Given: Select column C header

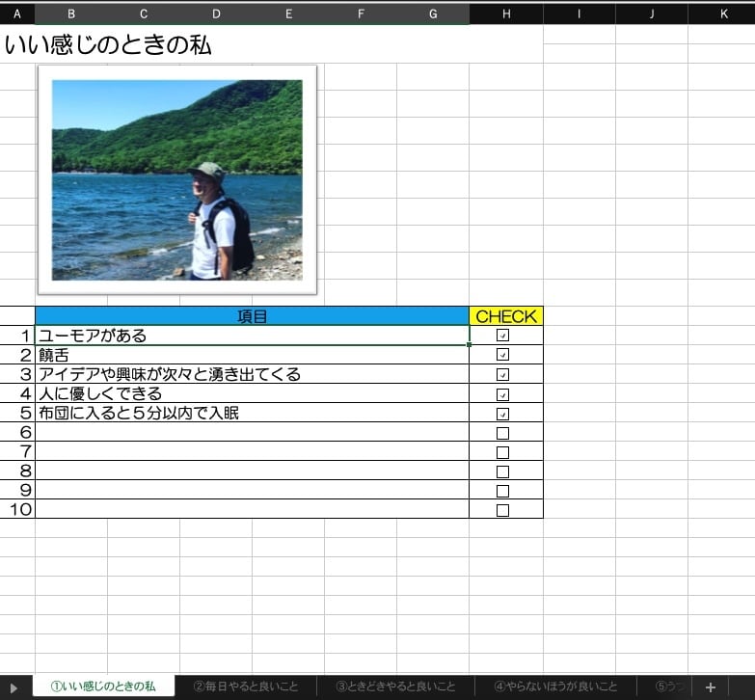Looking at the screenshot, I should (144, 13).
